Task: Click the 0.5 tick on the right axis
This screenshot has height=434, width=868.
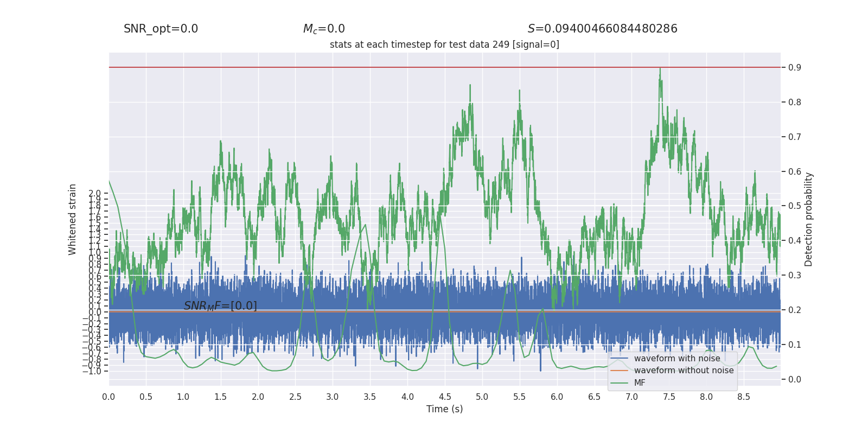Action: pyautogui.click(x=795, y=206)
